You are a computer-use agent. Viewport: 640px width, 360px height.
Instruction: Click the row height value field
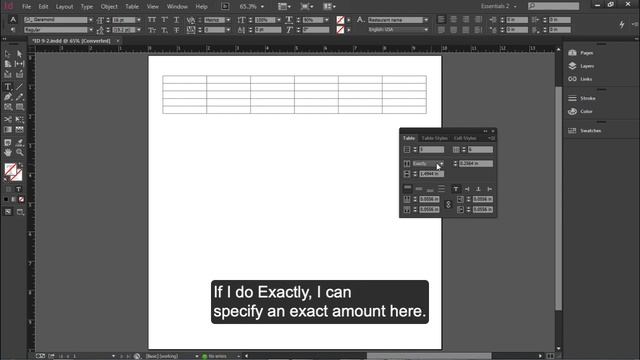(476, 164)
